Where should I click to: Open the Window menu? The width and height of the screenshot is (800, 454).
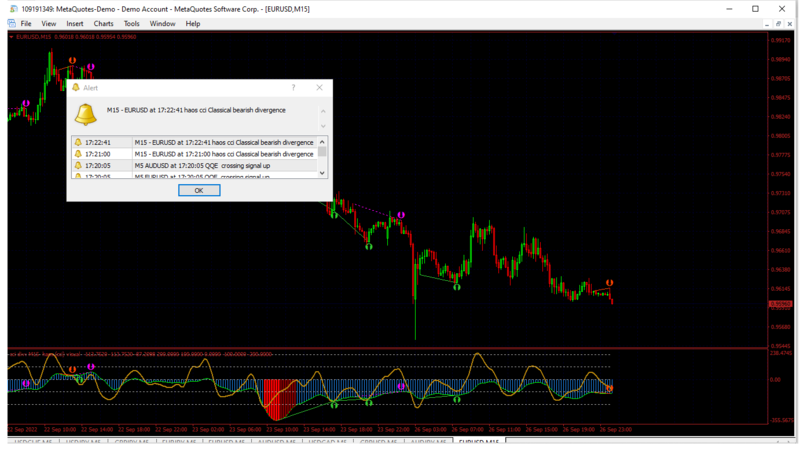tap(162, 23)
